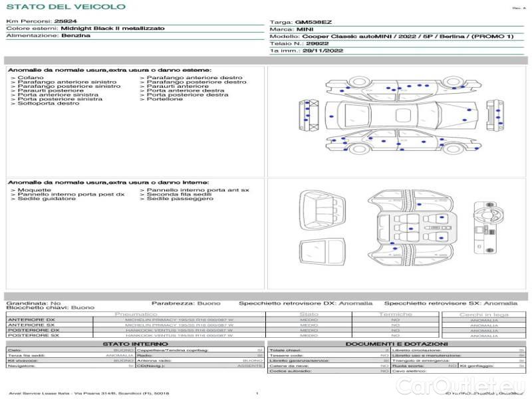This screenshot has height=399, width=532.
Task: Select the 'Cofano' anomaly entry
Action: click(x=31, y=78)
